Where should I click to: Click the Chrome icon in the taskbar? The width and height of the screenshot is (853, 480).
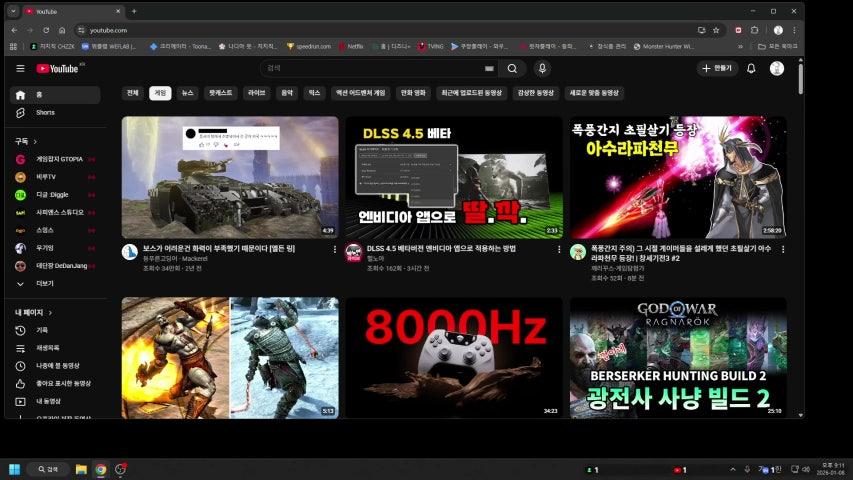101,470
